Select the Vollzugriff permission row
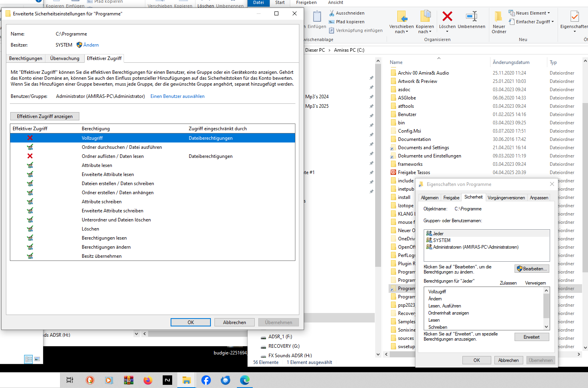Screen dimensions: 588x388 click(152, 138)
